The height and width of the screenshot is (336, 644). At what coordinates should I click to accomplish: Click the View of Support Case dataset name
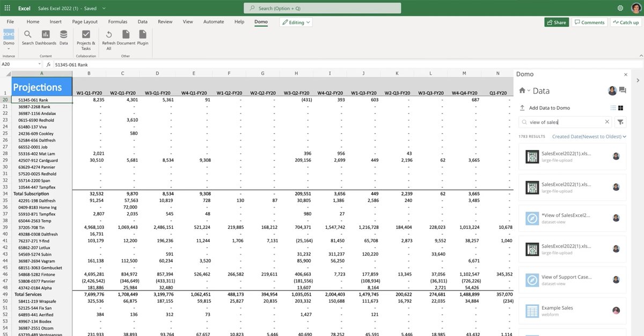point(566,277)
